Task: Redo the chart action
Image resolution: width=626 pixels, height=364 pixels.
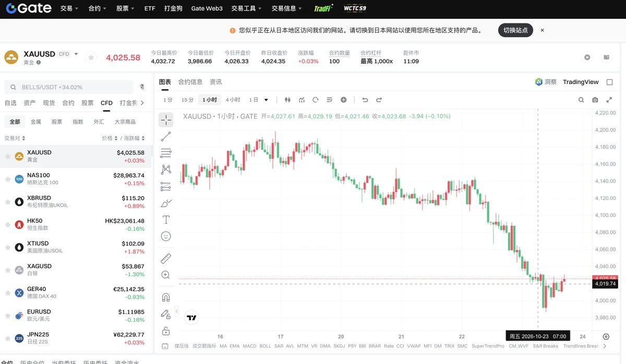Action: (x=379, y=100)
